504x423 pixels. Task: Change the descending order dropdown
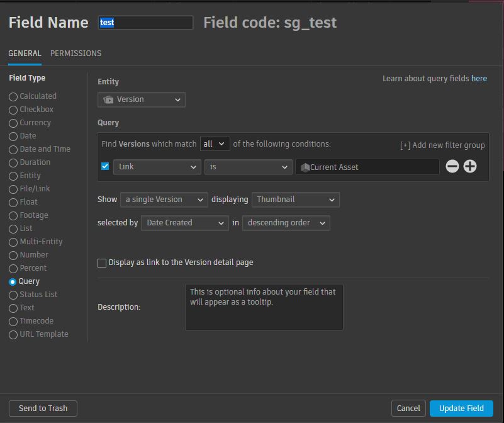point(286,223)
